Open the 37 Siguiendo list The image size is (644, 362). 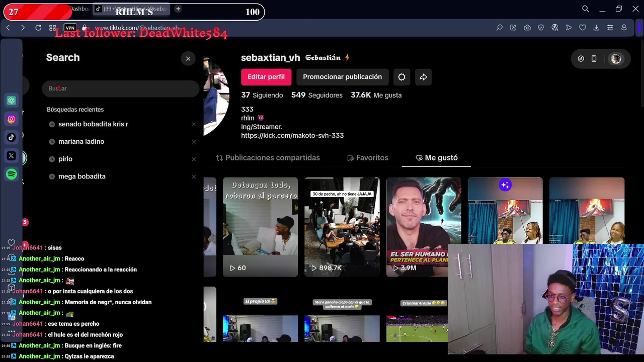[262, 95]
